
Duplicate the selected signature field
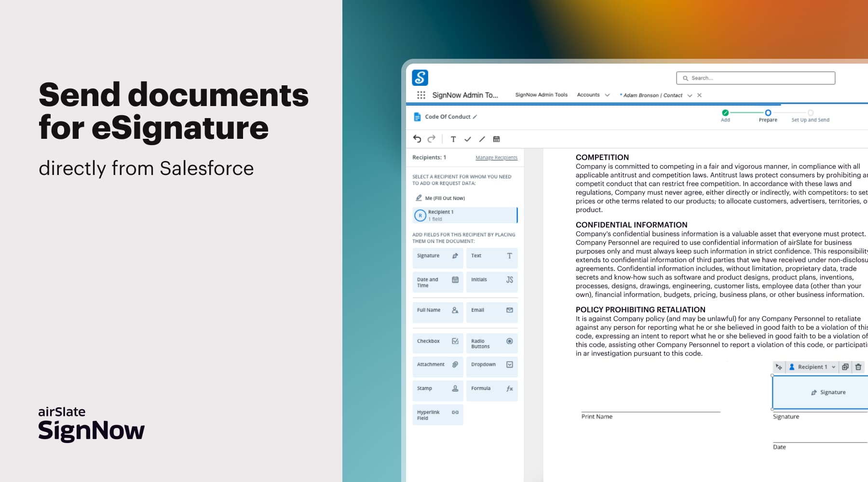pos(845,367)
